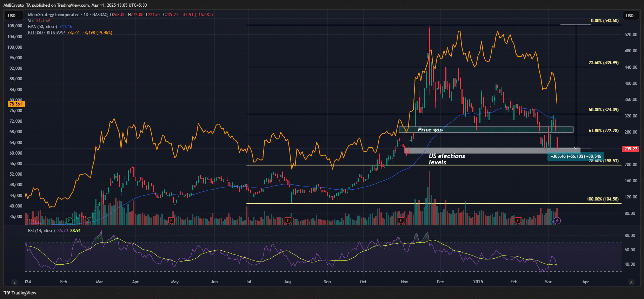Click 60,000 on the left price scale
The width and height of the screenshot is (644, 299).
(16, 153)
